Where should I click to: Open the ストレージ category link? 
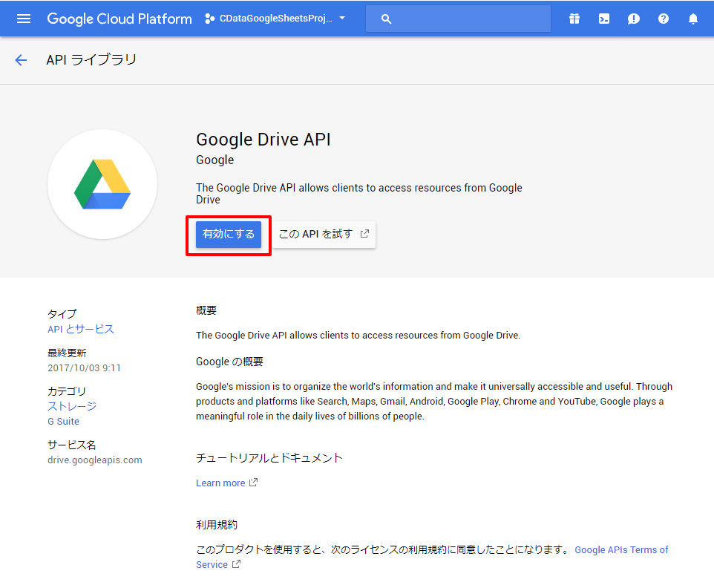(x=72, y=406)
